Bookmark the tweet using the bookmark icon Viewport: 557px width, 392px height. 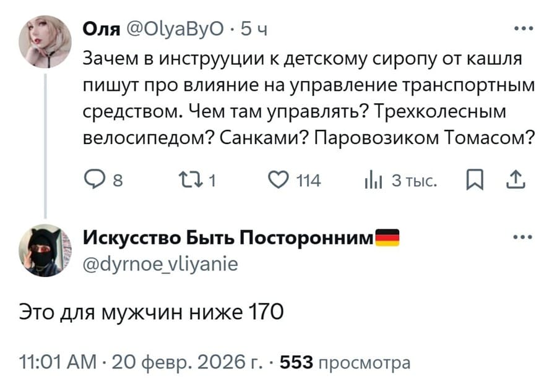click(473, 179)
